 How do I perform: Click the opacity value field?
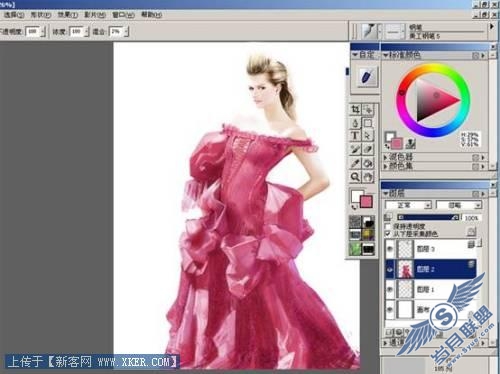(x=33, y=31)
